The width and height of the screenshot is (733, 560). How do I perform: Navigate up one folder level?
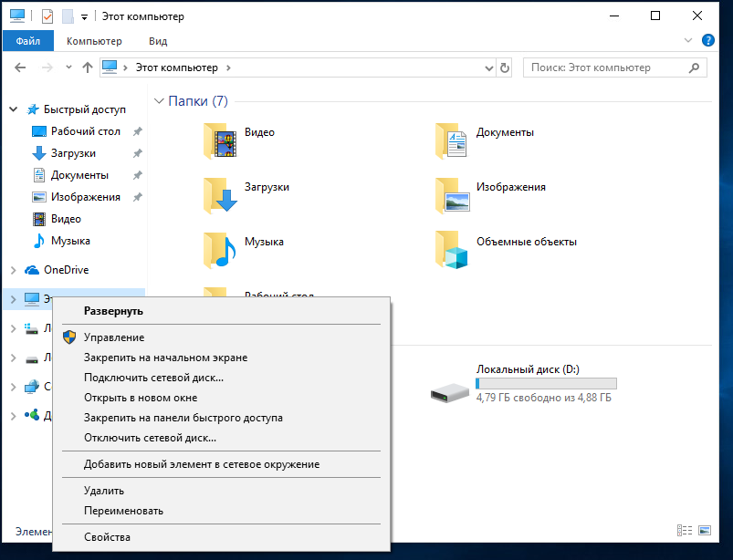tap(88, 67)
